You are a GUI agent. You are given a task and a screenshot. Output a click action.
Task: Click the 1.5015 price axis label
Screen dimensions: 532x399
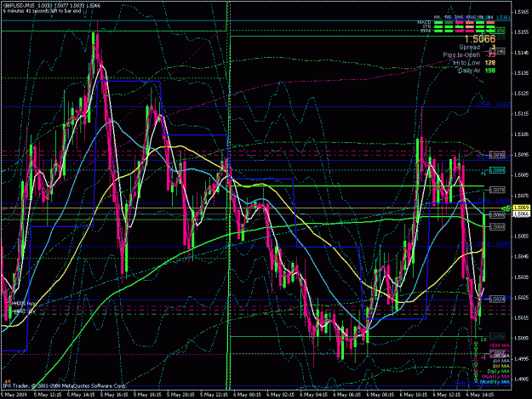pyautogui.click(x=522, y=318)
